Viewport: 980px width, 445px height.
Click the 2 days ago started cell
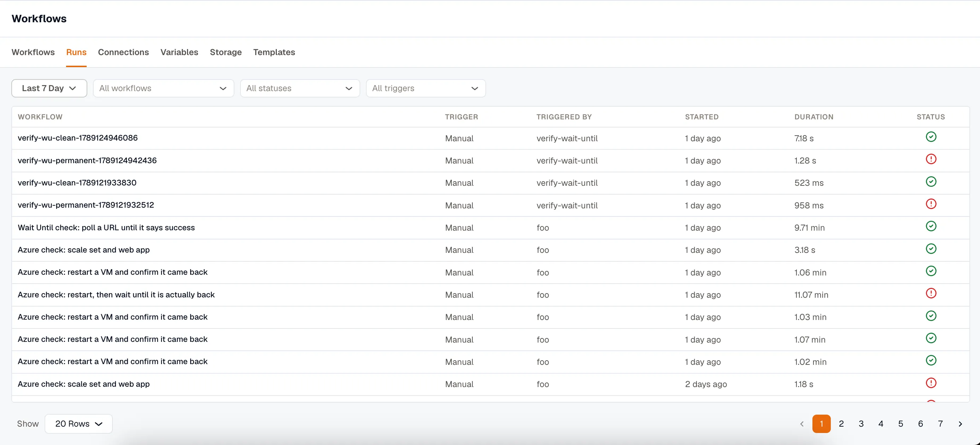706,384
